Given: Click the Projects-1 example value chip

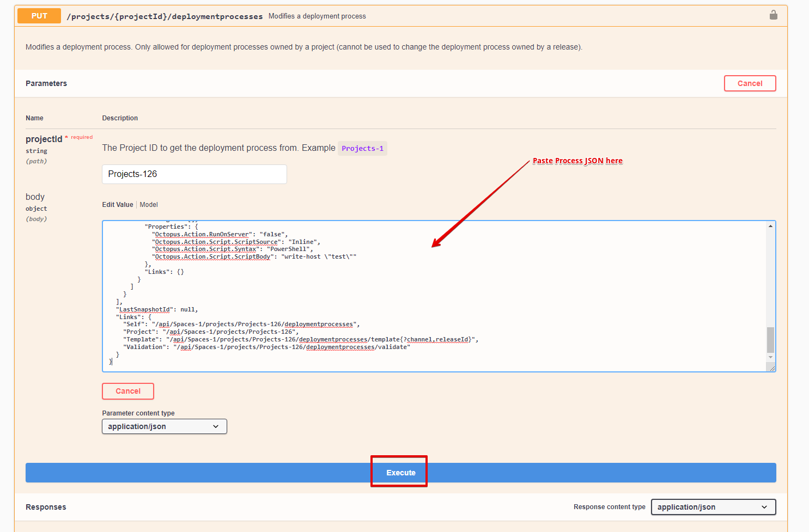Looking at the screenshot, I should [x=362, y=148].
